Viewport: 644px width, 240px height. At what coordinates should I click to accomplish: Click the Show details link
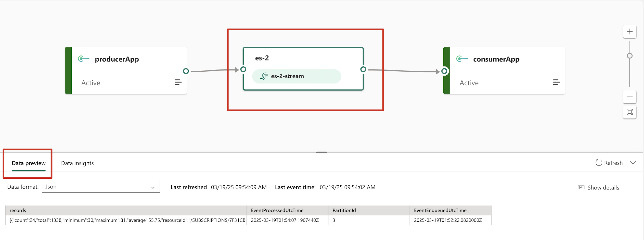pos(598,188)
